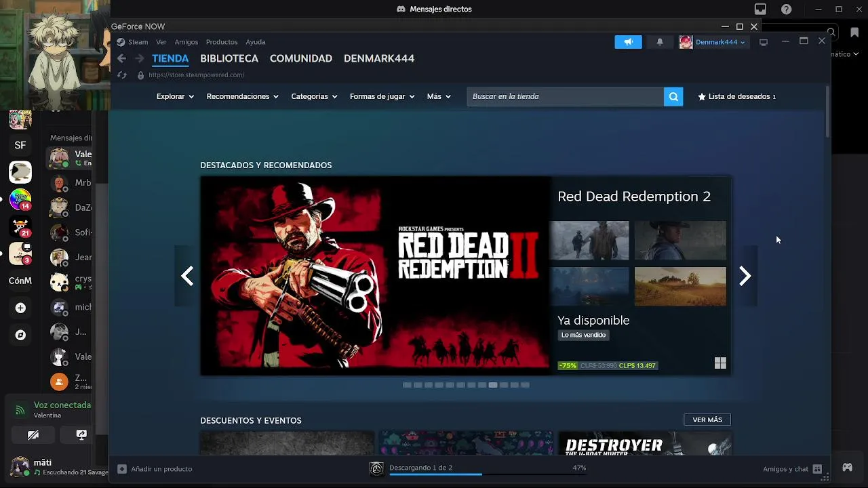
Task: Click Discord add a server plus icon
Action: tap(20, 308)
